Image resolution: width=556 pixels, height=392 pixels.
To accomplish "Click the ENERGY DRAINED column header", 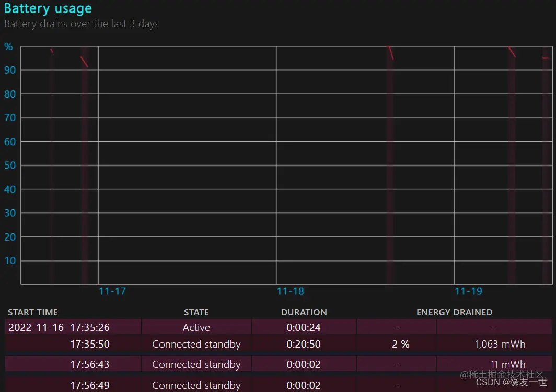I will 454,312.
